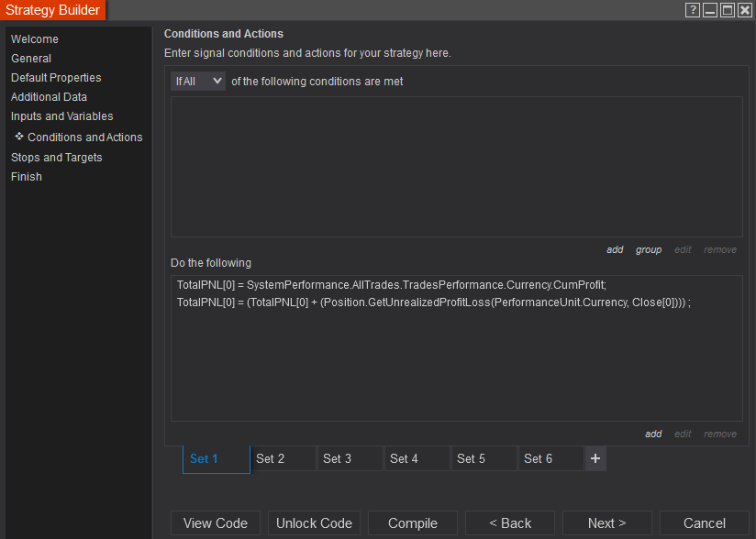Compile the strategy
Image resolution: width=756 pixels, height=539 pixels.
click(x=413, y=523)
